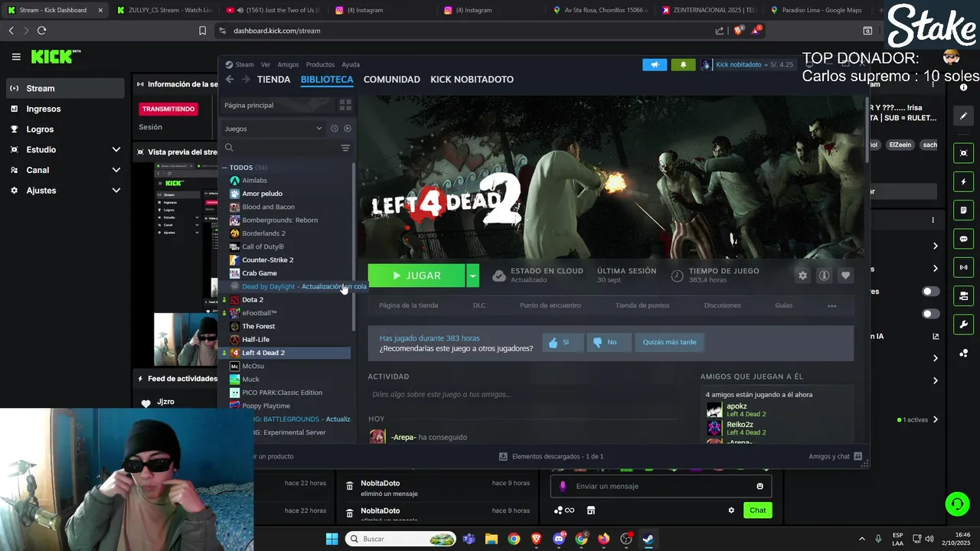Click the lightning bolt icon on Kick right rail
The width and height of the screenshot is (980, 551).
click(963, 182)
